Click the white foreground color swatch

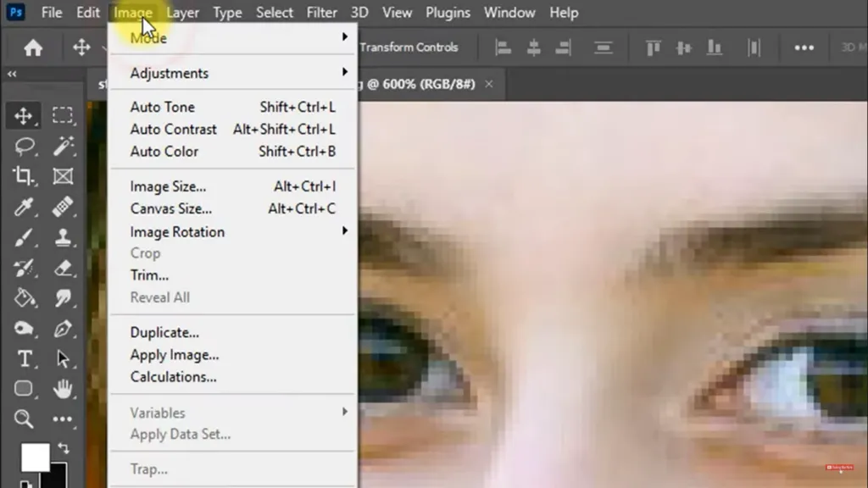[35, 457]
